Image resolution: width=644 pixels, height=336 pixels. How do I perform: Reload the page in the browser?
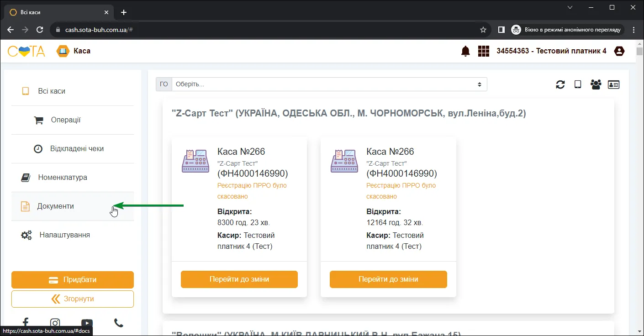click(x=40, y=30)
